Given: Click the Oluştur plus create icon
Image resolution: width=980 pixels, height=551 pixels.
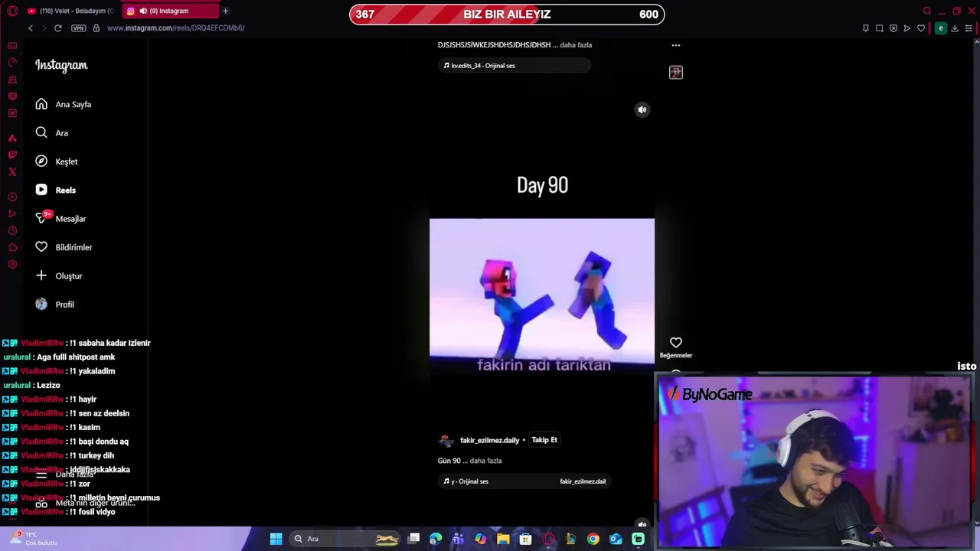Looking at the screenshot, I should pos(41,275).
